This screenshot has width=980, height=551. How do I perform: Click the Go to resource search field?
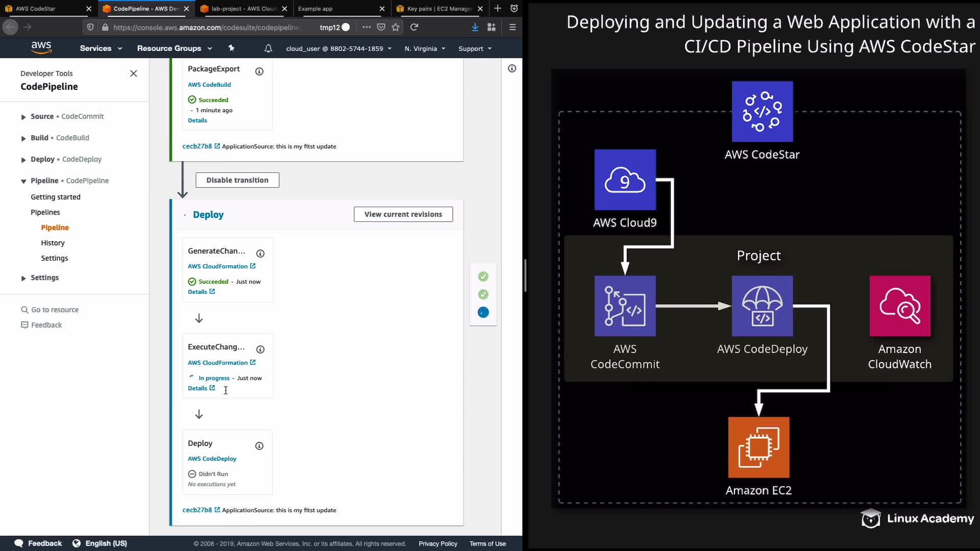pyautogui.click(x=55, y=310)
